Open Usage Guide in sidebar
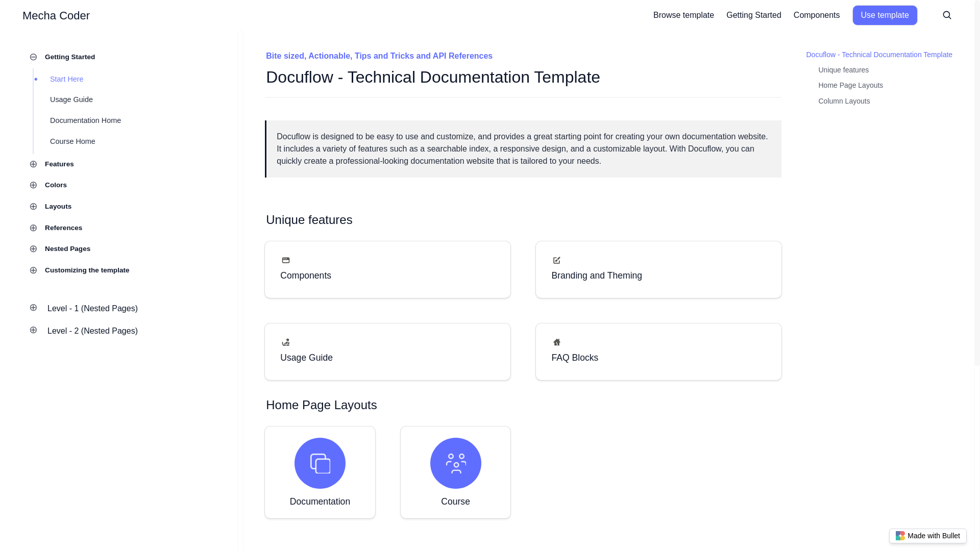The width and height of the screenshot is (980, 551). pos(71,99)
